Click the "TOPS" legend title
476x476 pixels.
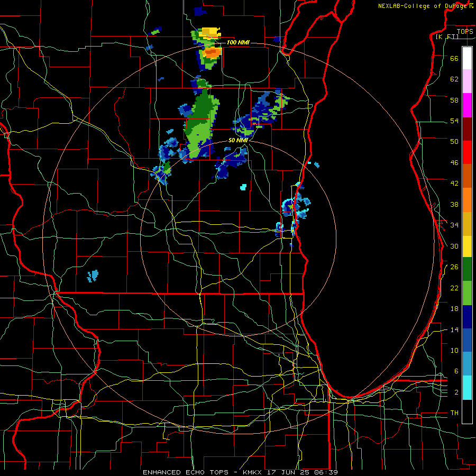tap(465, 31)
